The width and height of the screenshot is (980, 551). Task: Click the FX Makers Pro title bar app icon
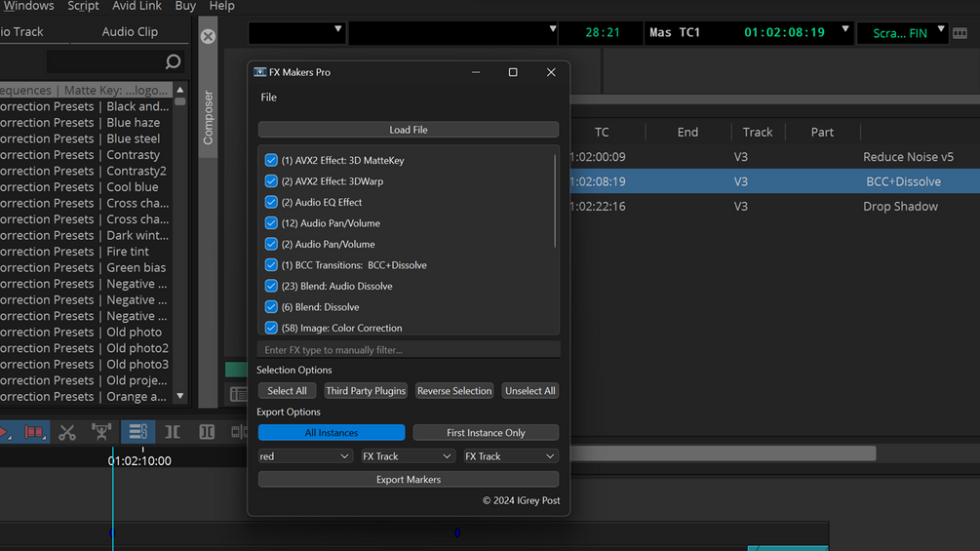pyautogui.click(x=260, y=72)
